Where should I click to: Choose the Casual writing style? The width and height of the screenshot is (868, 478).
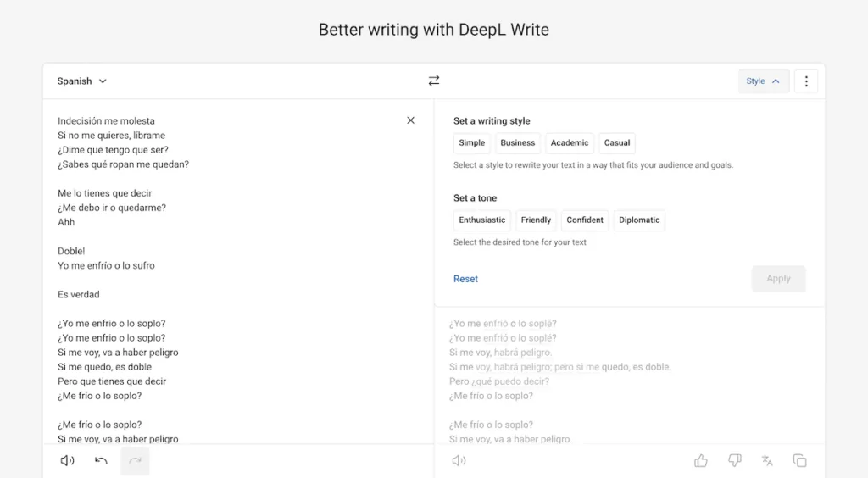(x=617, y=142)
